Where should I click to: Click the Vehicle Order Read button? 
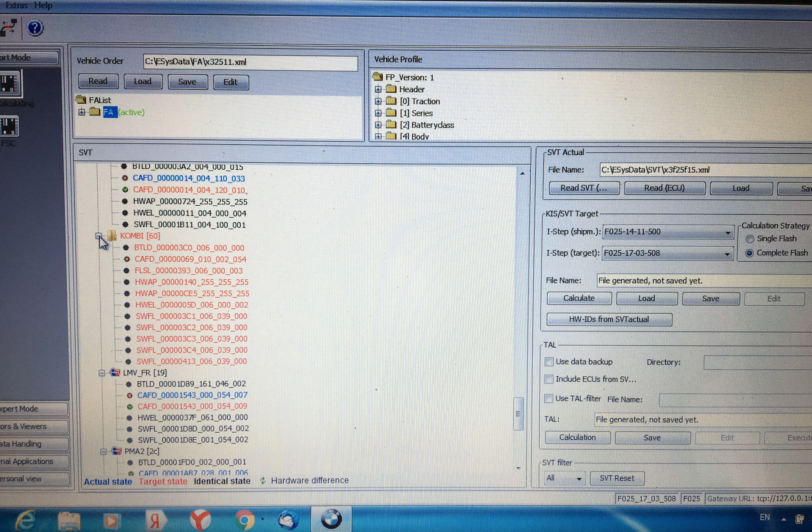point(98,81)
